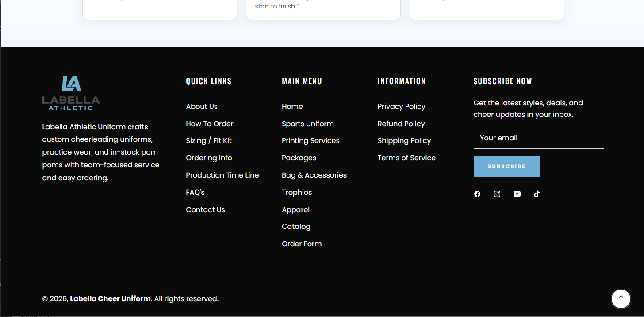Visit the Ordering Info link

[209, 158]
